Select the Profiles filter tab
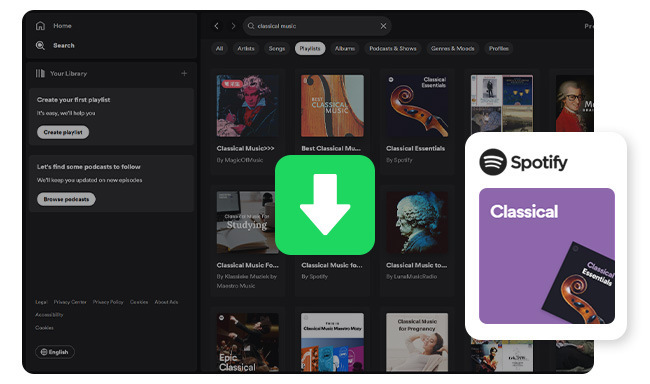Image resolution: width=650 pixels, height=384 pixels. pos(499,49)
